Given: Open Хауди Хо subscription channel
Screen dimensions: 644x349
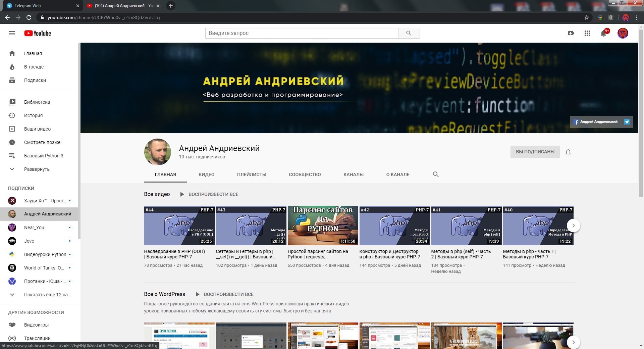Looking at the screenshot, I should click(x=39, y=201).
